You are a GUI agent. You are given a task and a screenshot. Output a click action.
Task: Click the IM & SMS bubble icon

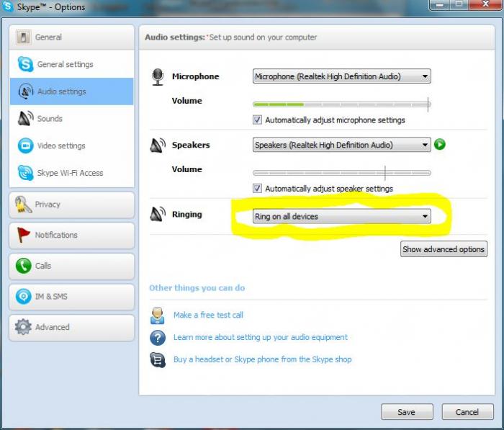tap(24, 296)
